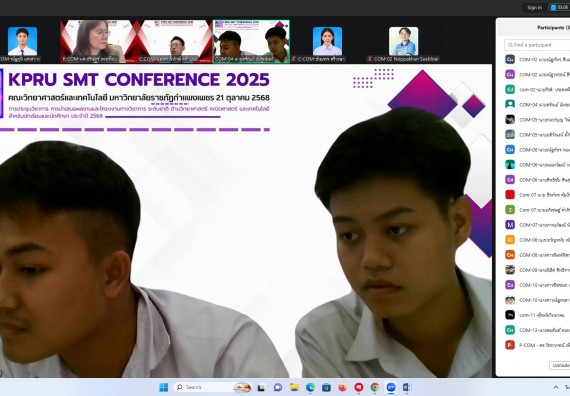Image resolution: width=570 pixels, height=396 pixels.
Task: Select the com-11 participant with black avatar
Action: (x=537, y=315)
